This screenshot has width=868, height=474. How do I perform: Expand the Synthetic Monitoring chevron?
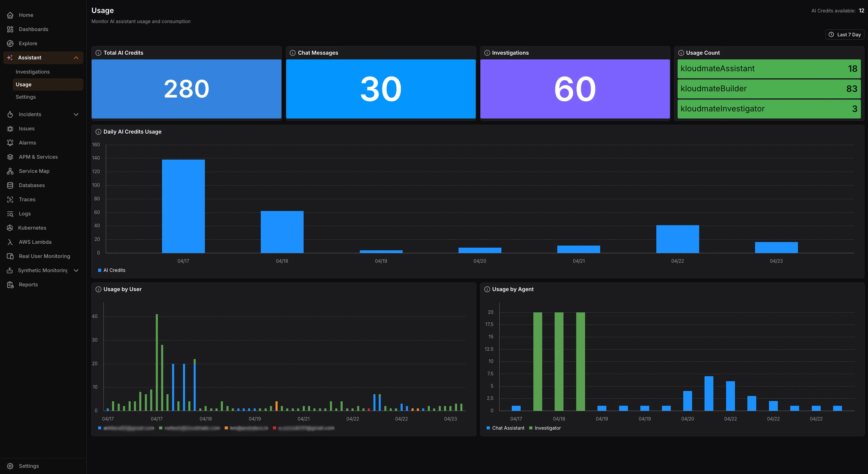[x=76, y=270]
